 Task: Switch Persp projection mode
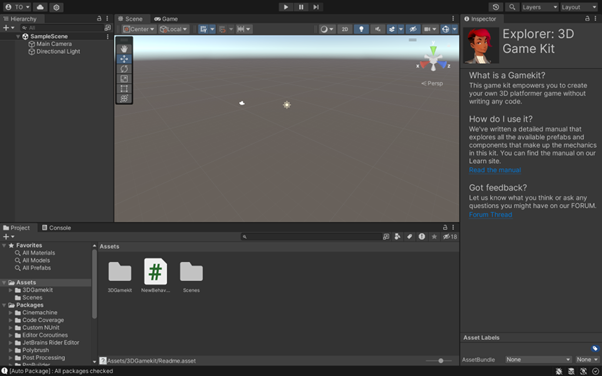432,83
